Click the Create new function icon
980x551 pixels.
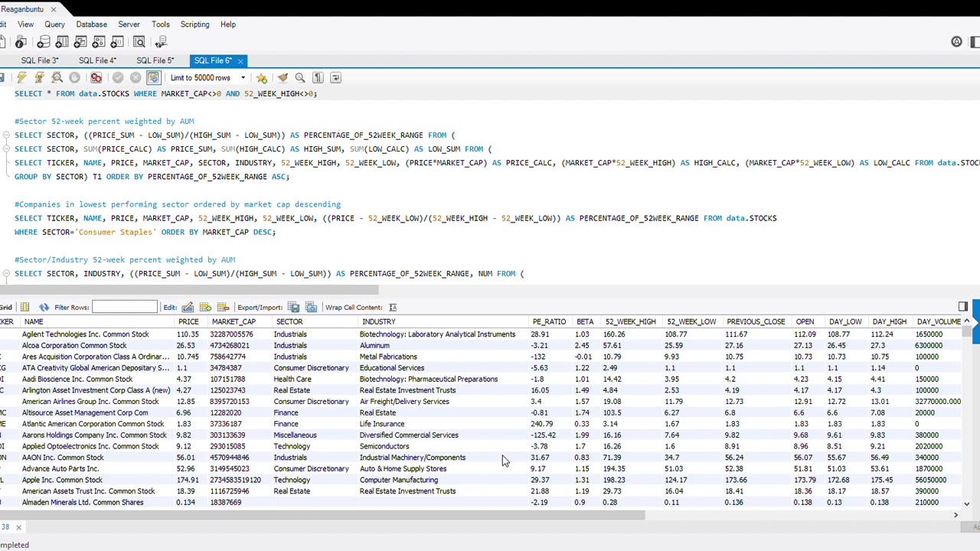[x=117, y=42]
